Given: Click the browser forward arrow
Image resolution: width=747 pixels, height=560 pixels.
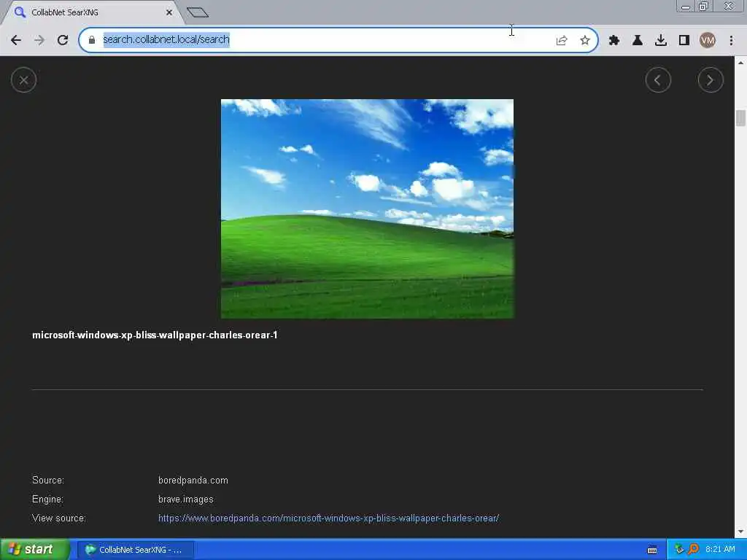Looking at the screenshot, I should click(39, 40).
